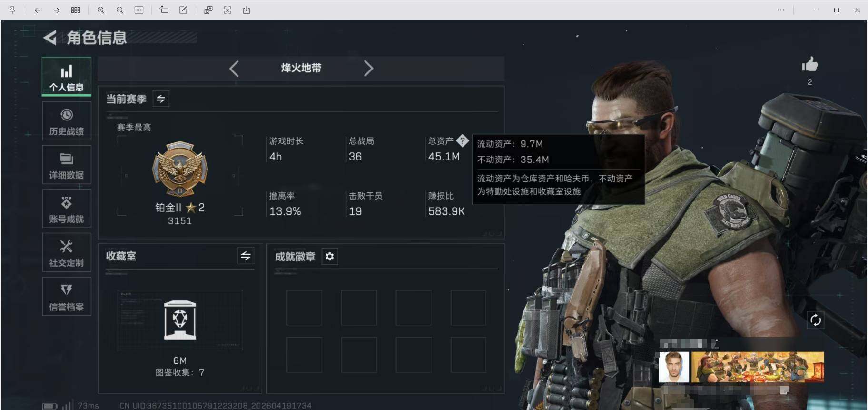
Task: Edit player name with the pencil icon
Action: click(715, 343)
